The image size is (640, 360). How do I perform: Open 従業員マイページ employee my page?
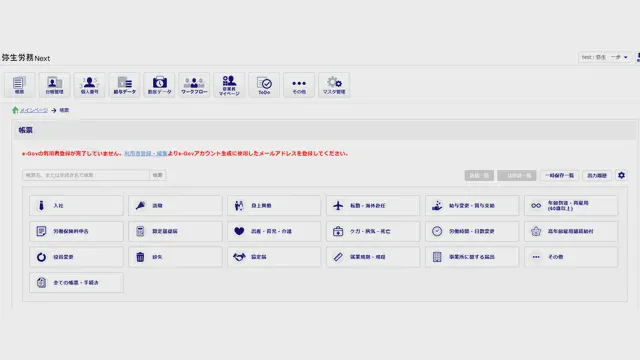(x=229, y=85)
